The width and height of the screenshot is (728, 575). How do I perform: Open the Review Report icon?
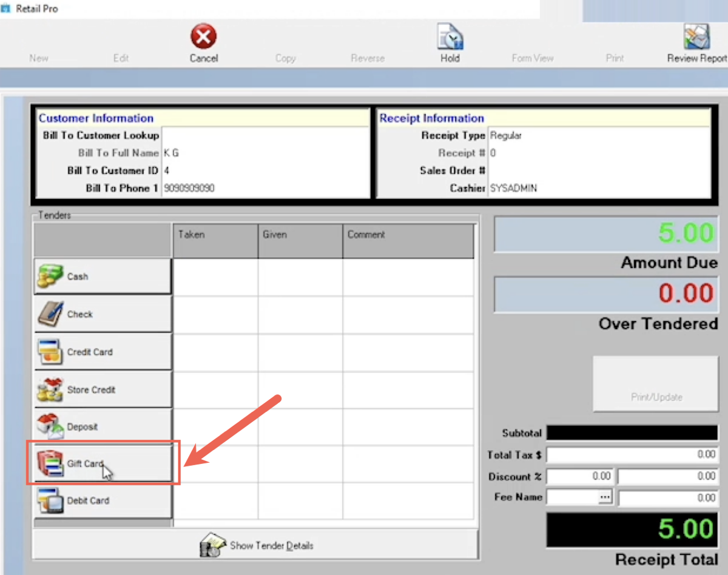(697, 37)
